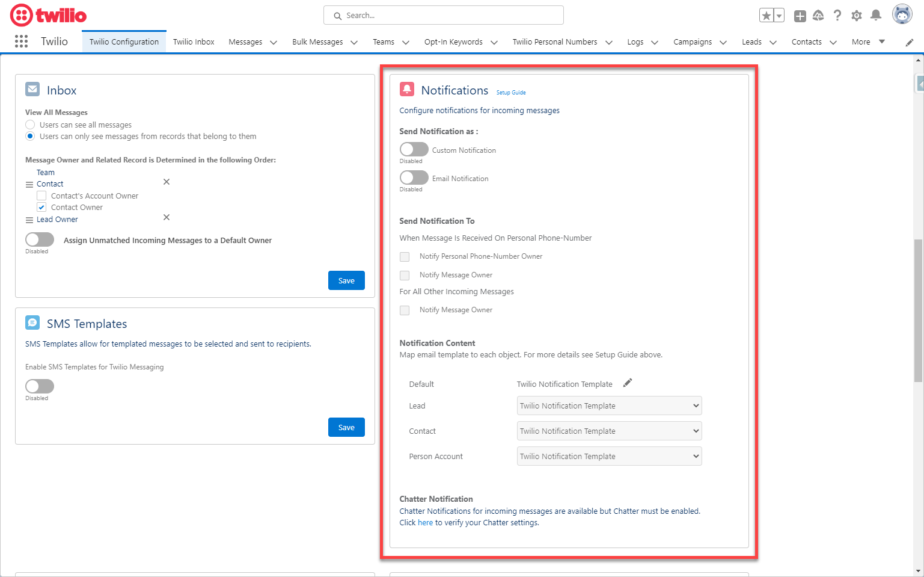924x577 pixels.
Task: Open the Lead template dropdown
Action: click(609, 406)
